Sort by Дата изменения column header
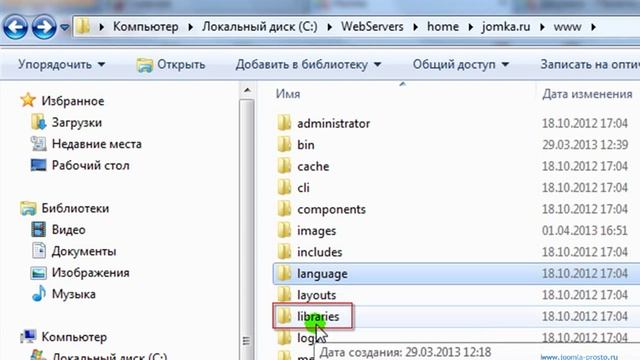640x360 pixels. pos(587,94)
